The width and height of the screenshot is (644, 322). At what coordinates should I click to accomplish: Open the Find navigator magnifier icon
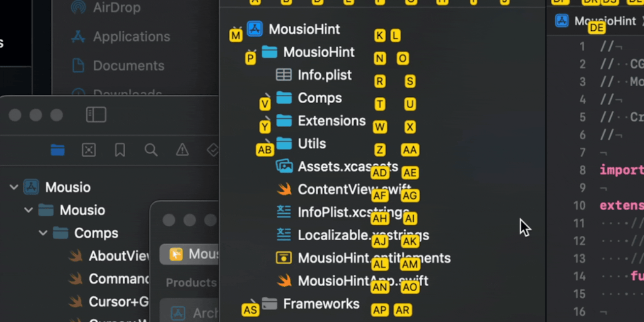[151, 150]
